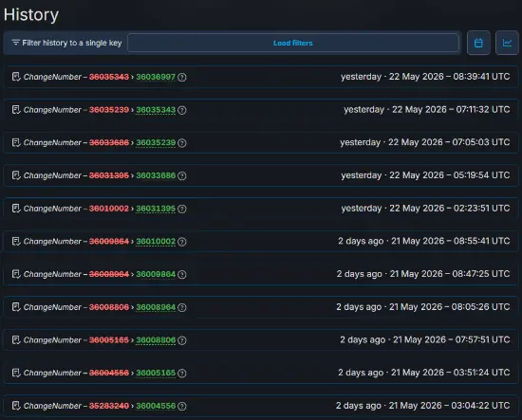Click help icon next to 36036997
This screenshot has width=522, height=420.
(182, 77)
